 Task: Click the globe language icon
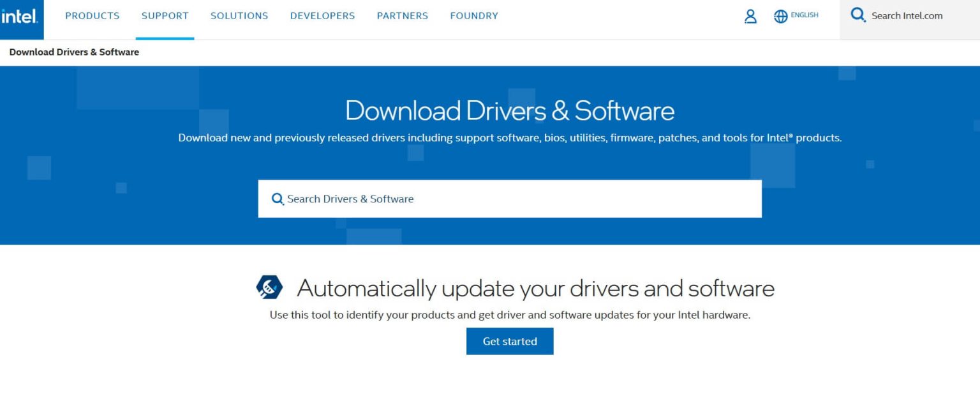[x=781, y=16]
